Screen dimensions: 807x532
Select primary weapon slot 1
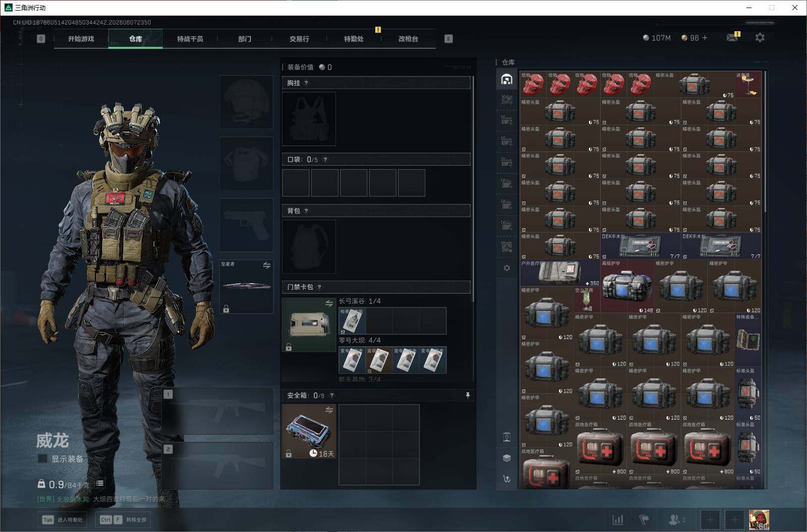point(217,411)
